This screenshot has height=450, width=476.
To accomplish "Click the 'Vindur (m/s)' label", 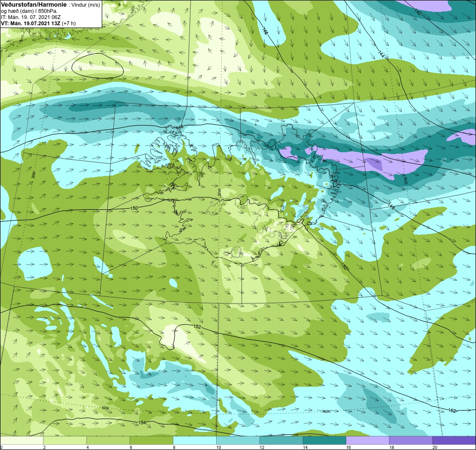I will 86,5.
